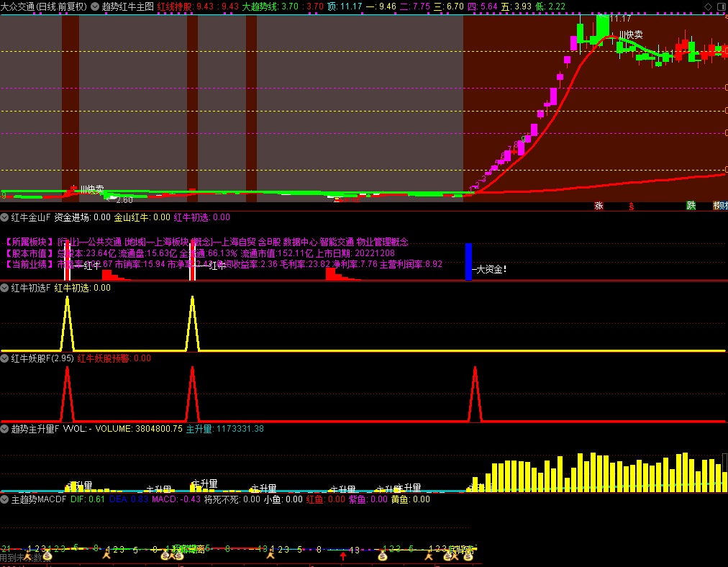Open the 主趋势MACDF indicator dropdown
Image resolution: width=728 pixels, height=567 pixels.
click(4, 499)
